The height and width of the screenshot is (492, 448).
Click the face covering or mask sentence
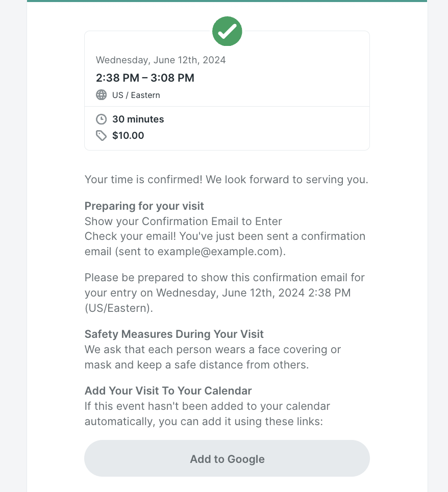(213, 357)
